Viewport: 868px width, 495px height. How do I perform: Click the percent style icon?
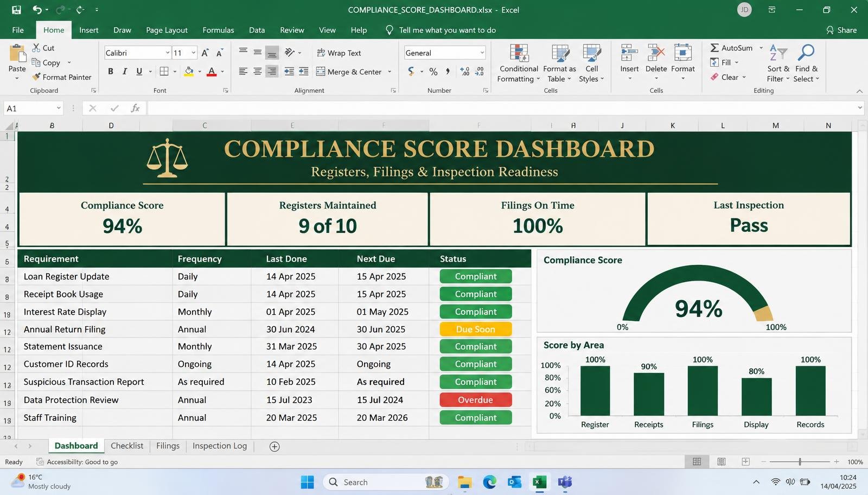(433, 72)
